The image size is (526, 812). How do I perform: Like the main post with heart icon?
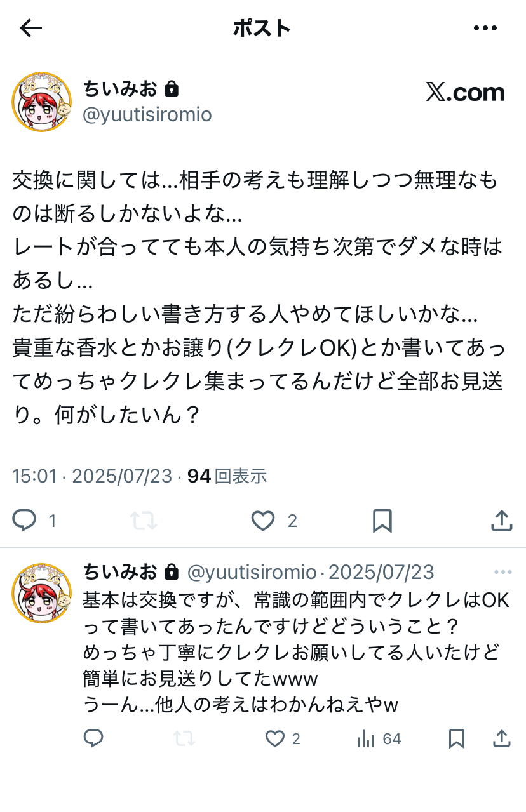pos(263,521)
